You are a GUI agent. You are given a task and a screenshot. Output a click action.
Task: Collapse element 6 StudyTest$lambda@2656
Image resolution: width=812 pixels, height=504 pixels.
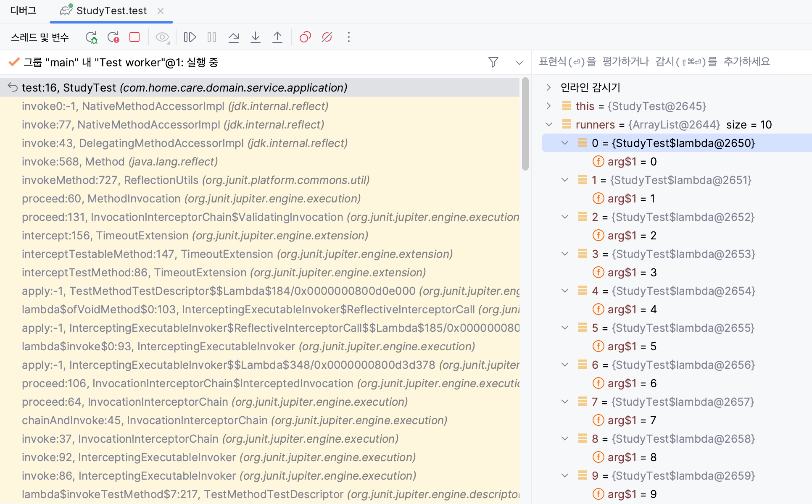pos(565,365)
